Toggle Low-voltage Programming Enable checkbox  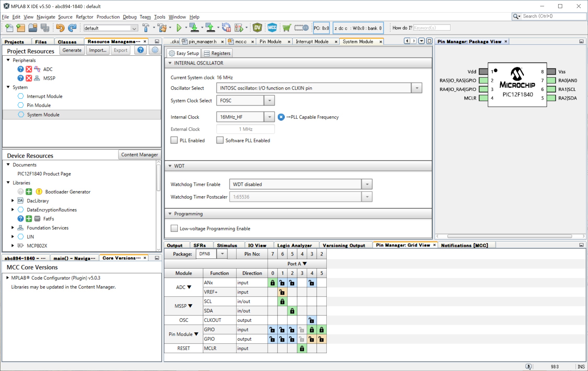pyautogui.click(x=174, y=228)
